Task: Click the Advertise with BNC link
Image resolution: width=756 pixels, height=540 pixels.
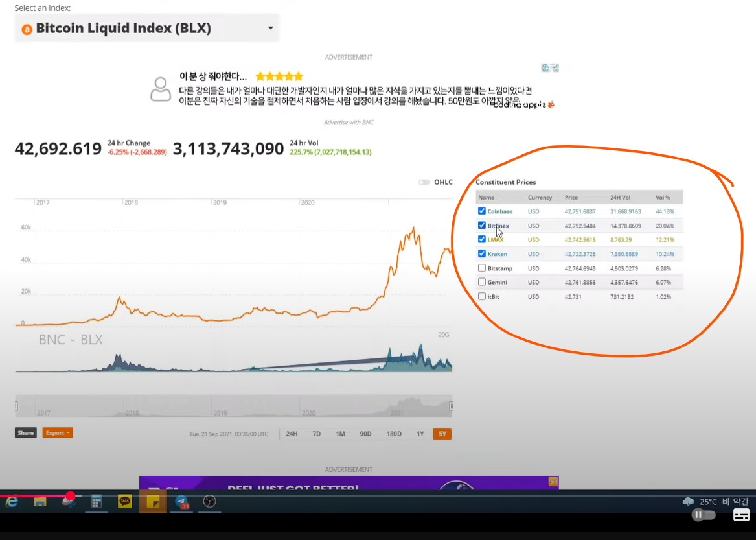Action: click(x=349, y=123)
